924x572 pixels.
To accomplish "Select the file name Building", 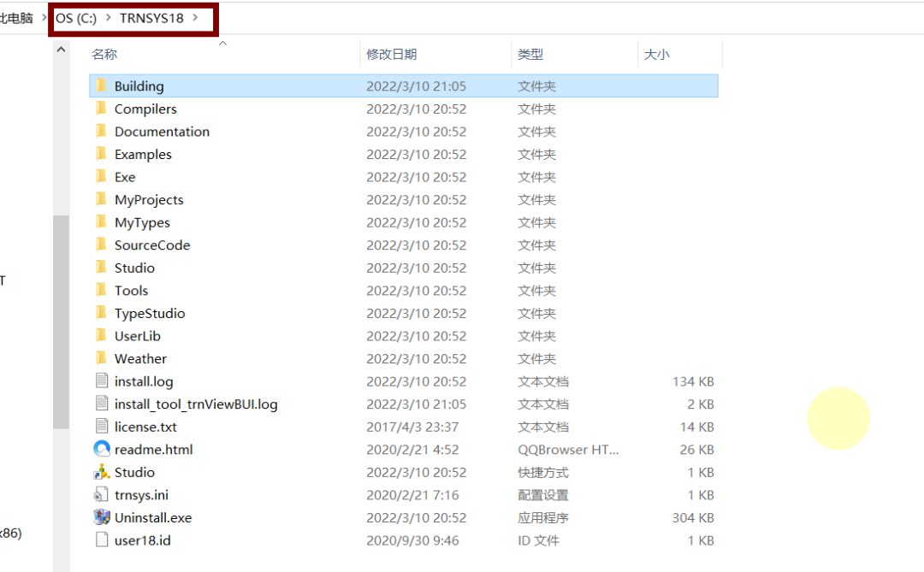I will (x=139, y=86).
